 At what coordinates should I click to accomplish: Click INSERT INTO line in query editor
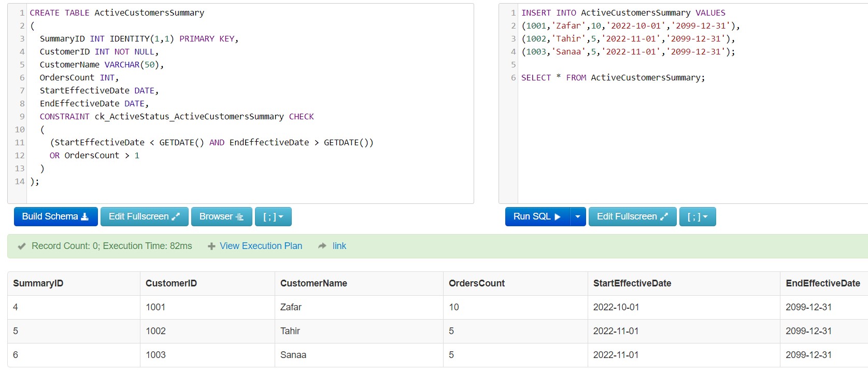[x=623, y=12]
